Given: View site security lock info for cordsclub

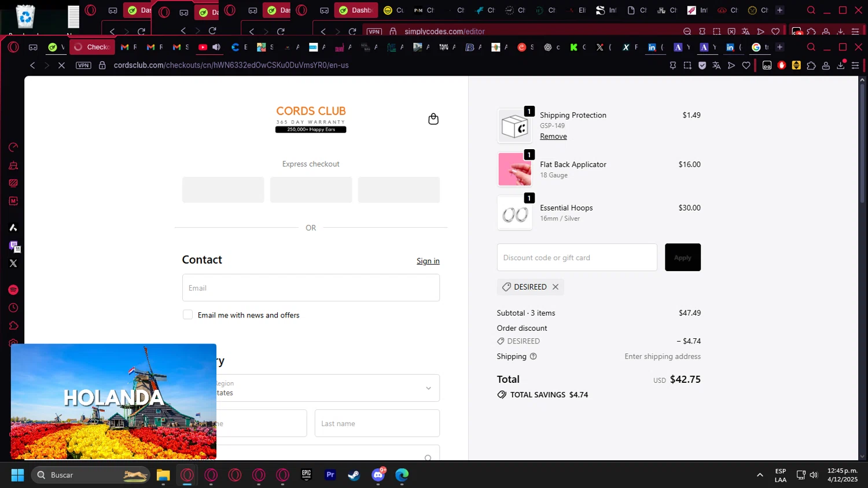Looking at the screenshot, I should click(x=102, y=65).
